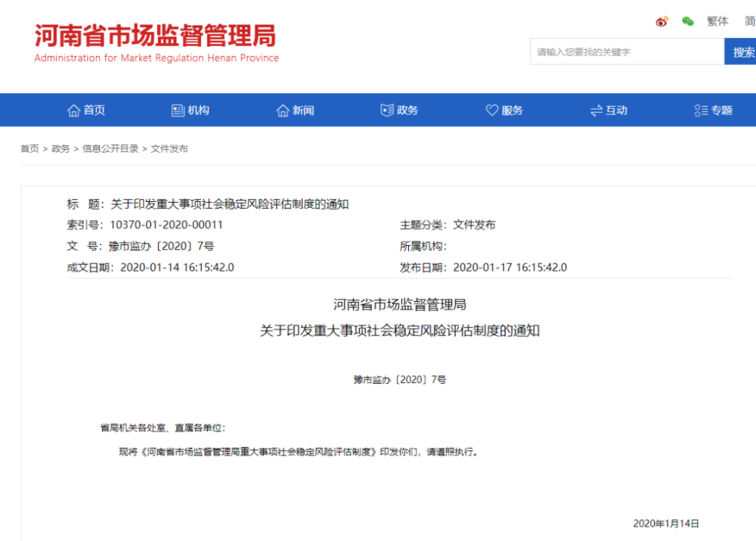756x541 pixels.
Task: Click the book icon beside 政务
Action: pyautogui.click(x=387, y=110)
